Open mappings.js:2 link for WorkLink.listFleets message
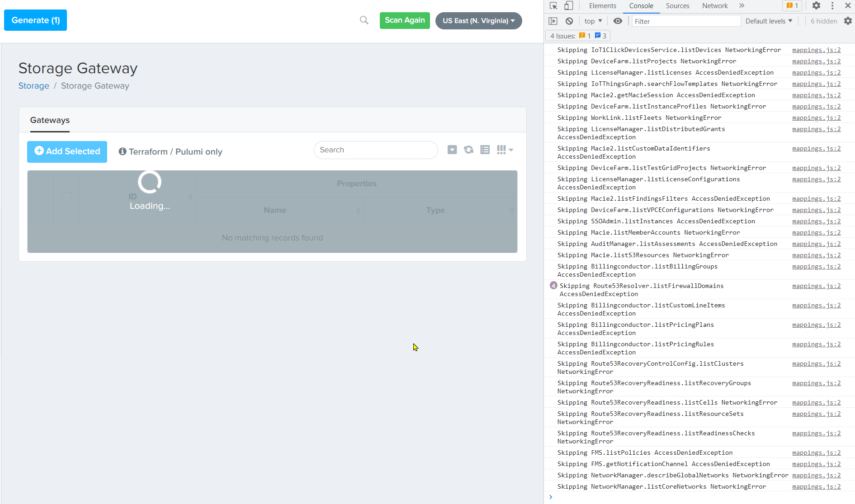Viewport: 855px width, 504px height. point(816,118)
